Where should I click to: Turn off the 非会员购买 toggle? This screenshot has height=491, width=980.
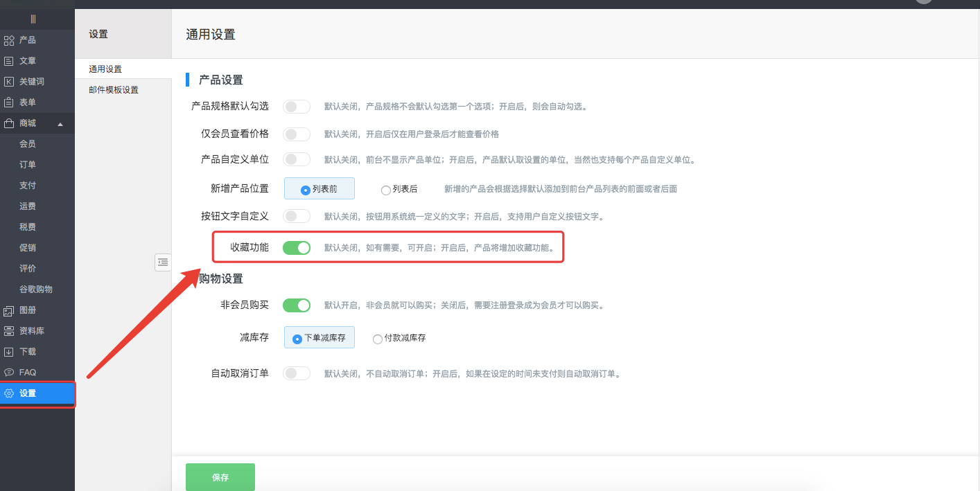pyautogui.click(x=297, y=305)
